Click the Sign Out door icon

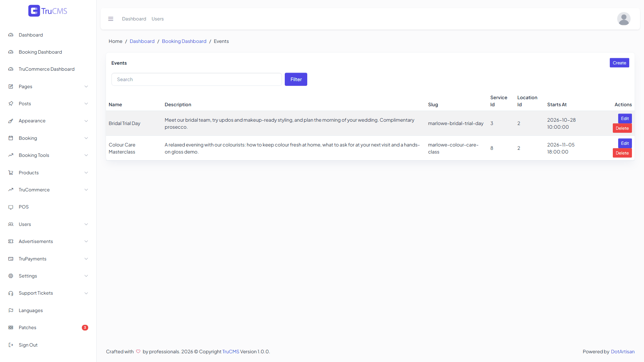coord(11,345)
